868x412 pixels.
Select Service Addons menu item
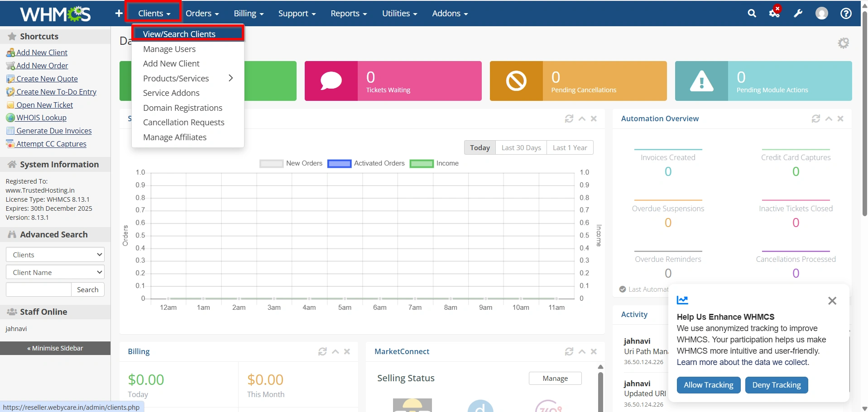click(188, 93)
